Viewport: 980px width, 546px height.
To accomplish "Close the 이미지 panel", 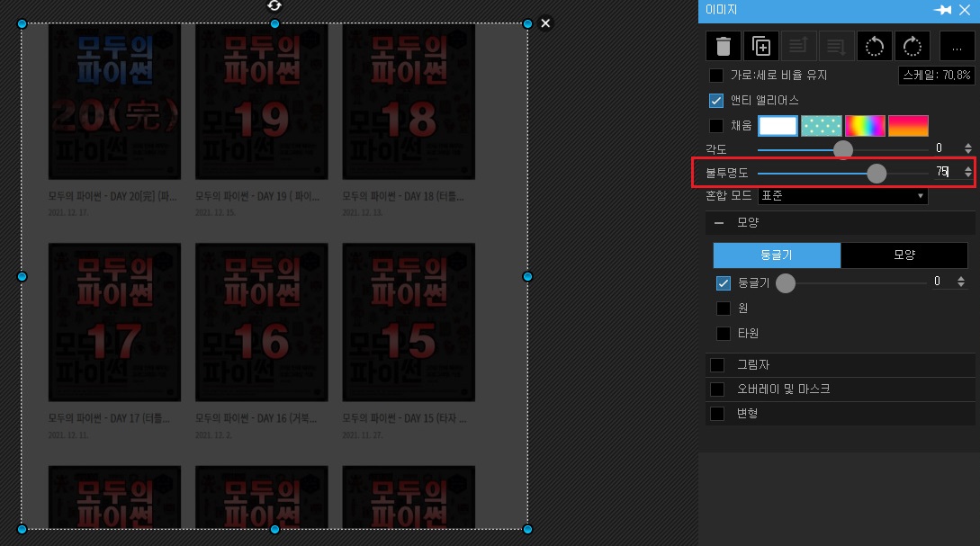I will click(x=965, y=10).
